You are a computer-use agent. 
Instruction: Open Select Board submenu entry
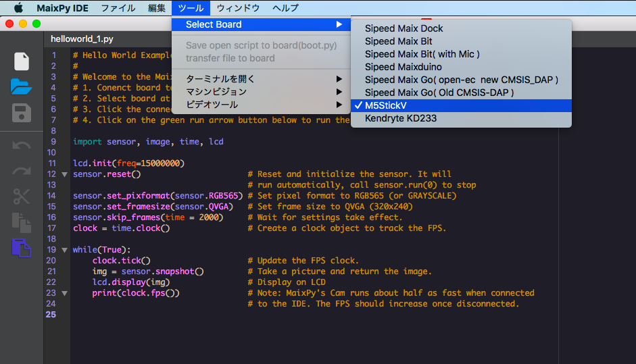tap(261, 24)
